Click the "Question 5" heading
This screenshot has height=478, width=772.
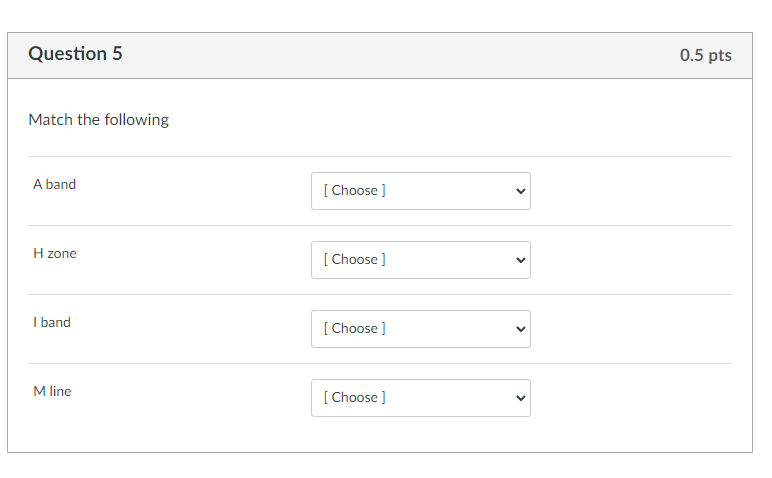[75, 54]
